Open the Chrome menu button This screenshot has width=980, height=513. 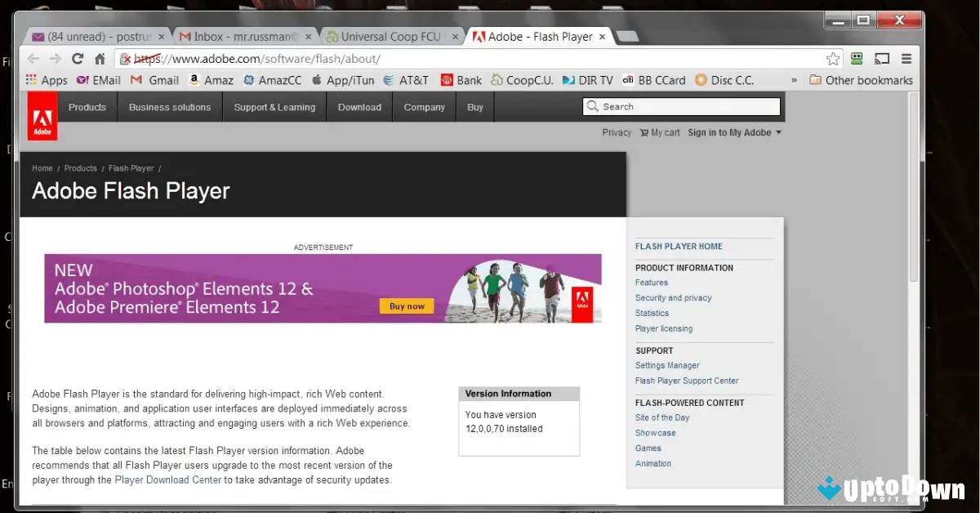coord(906,59)
